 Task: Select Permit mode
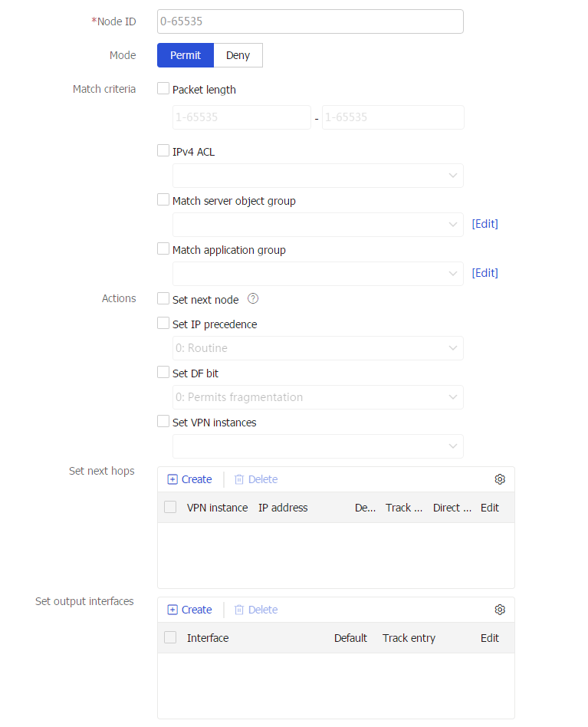(x=185, y=54)
